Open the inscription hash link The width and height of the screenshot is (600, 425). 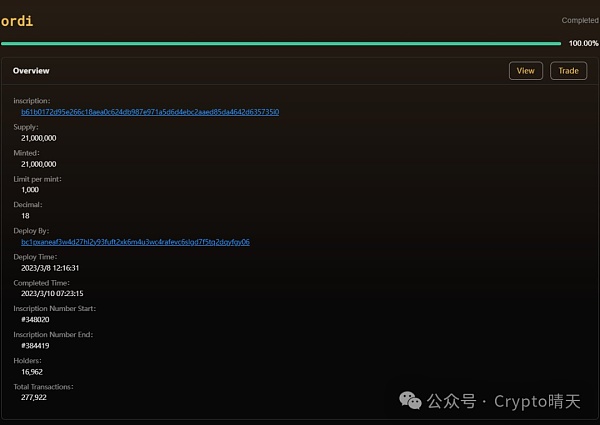tap(150, 112)
